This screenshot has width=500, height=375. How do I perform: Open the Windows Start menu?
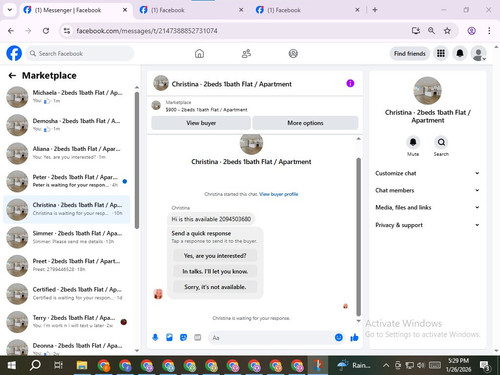click(x=12, y=365)
